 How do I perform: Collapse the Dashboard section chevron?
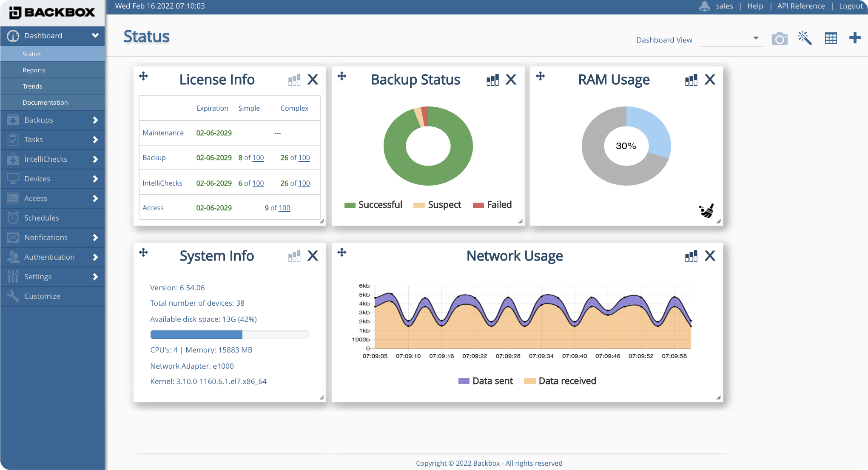click(x=96, y=36)
